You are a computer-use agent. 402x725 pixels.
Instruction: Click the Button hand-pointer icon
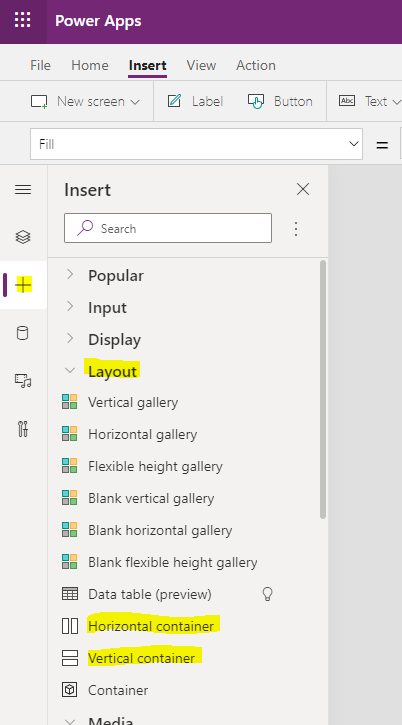256,101
